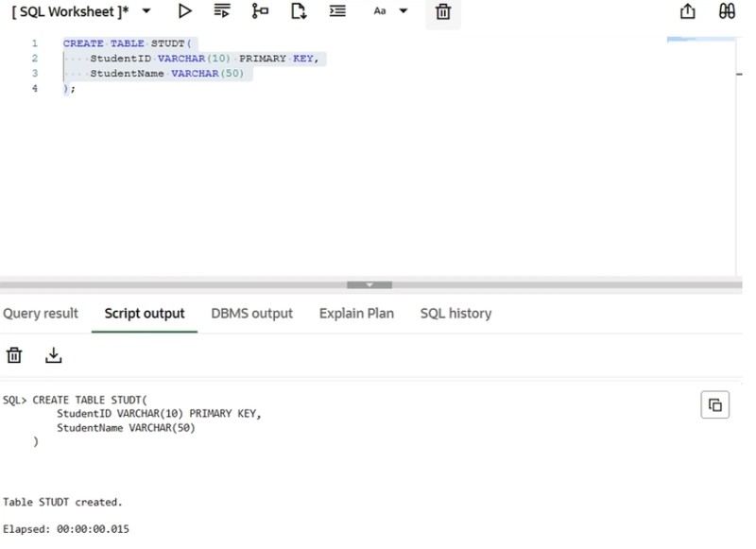Copy the SQL output to clipboard
Image resolution: width=756 pixels, height=549 pixels.
[x=715, y=404]
